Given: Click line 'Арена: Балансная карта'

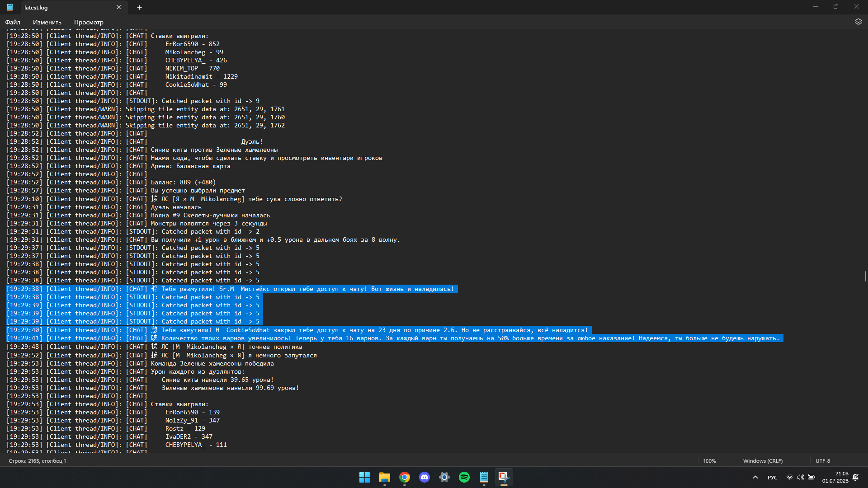Looking at the screenshot, I should [x=118, y=166].
